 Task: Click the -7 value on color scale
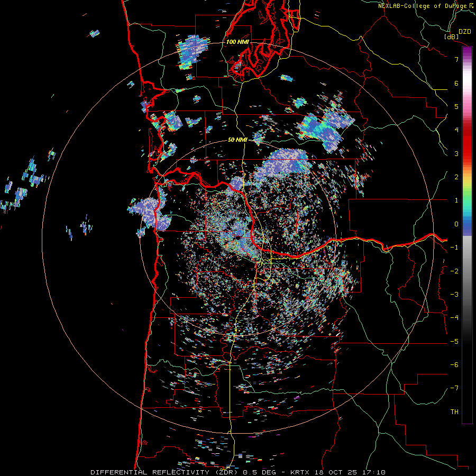click(454, 388)
